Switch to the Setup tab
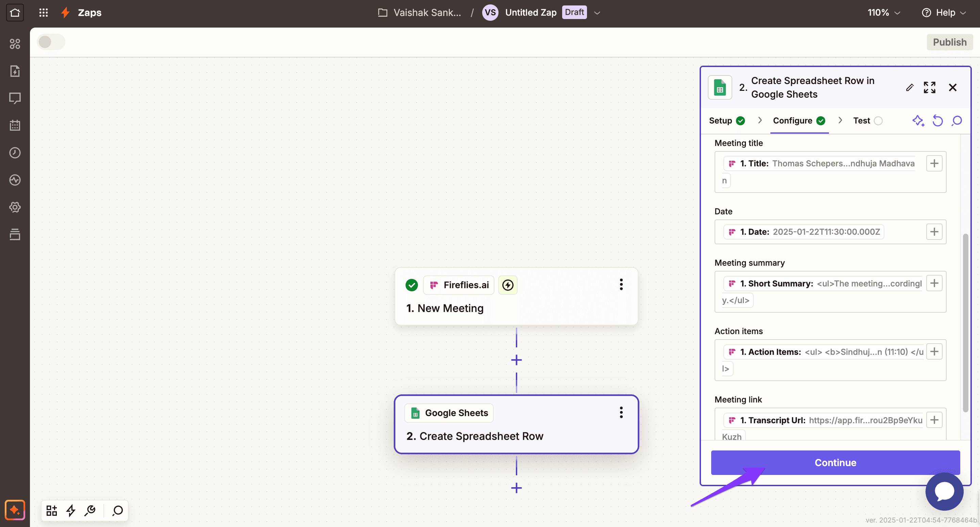Image resolution: width=980 pixels, height=527 pixels. (x=726, y=121)
